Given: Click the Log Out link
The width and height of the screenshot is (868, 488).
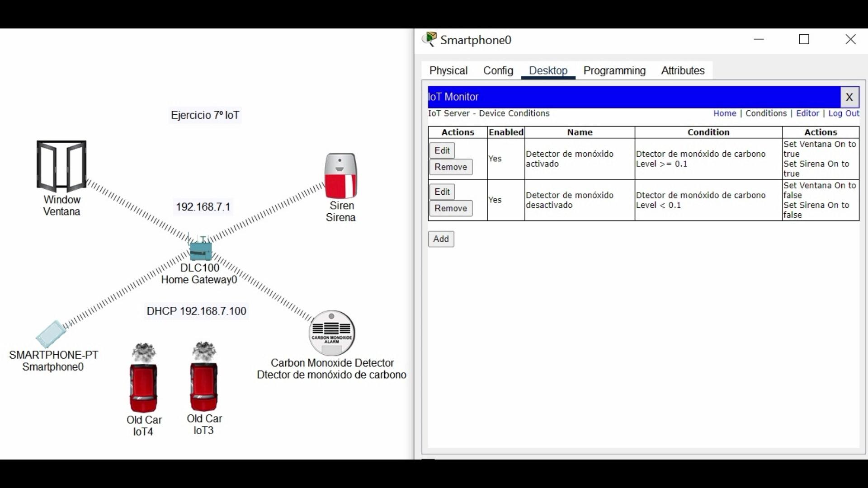Looking at the screenshot, I should click(844, 113).
